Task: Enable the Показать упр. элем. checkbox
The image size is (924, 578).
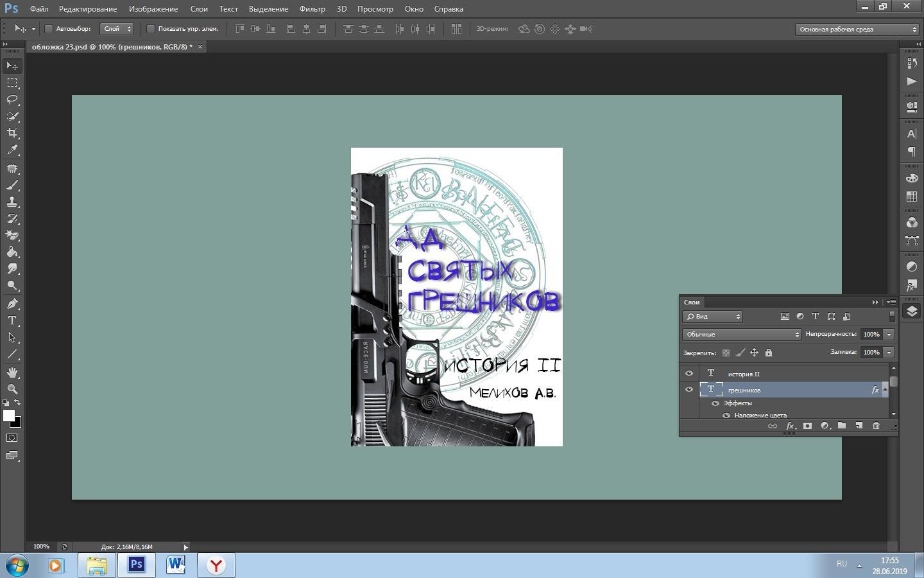Action: [151, 29]
